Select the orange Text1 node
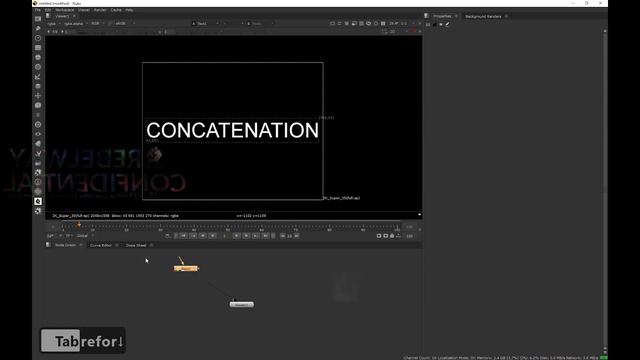 point(186,268)
